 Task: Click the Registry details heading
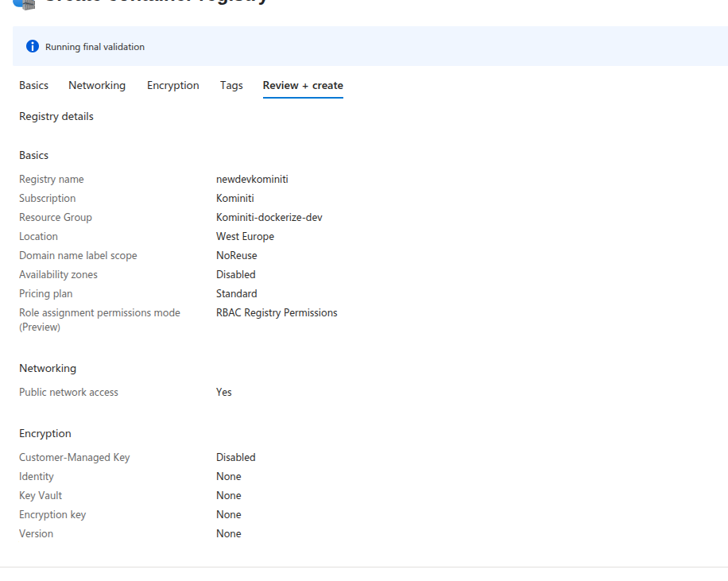pyautogui.click(x=56, y=117)
